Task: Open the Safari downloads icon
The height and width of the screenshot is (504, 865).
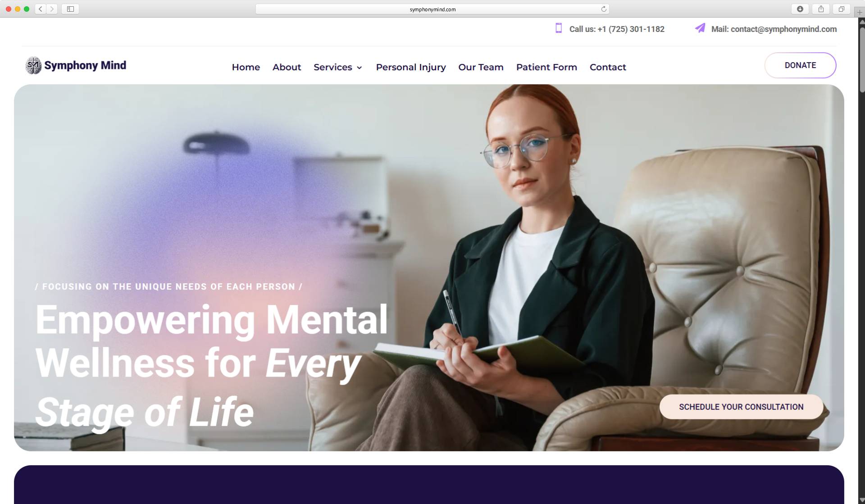Action: click(x=800, y=9)
